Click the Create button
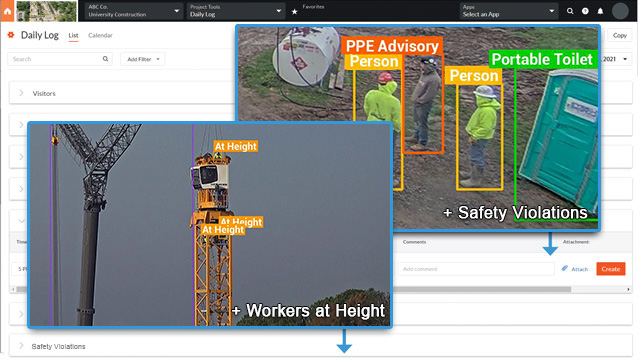640x360 pixels. click(x=611, y=269)
